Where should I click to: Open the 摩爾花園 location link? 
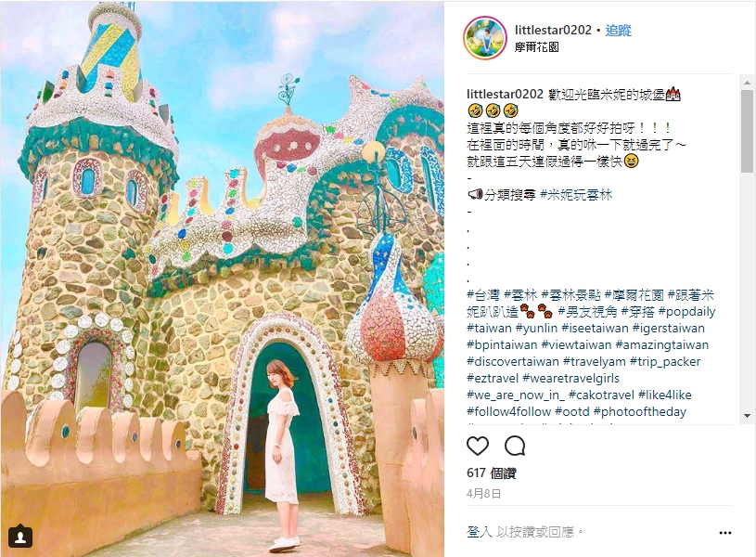coord(537,47)
